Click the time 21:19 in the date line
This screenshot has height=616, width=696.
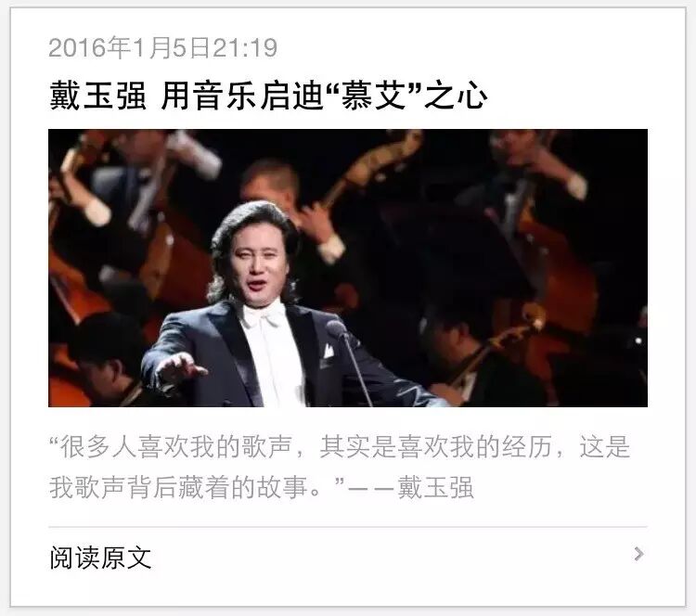click(x=245, y=47)
